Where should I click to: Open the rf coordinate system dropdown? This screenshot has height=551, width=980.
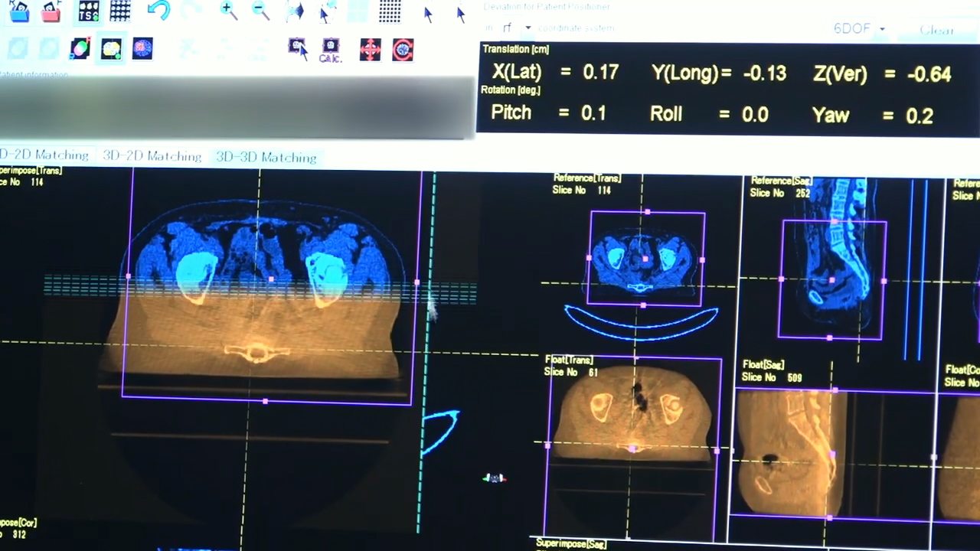pyautogui.click(x=528, y=28)
